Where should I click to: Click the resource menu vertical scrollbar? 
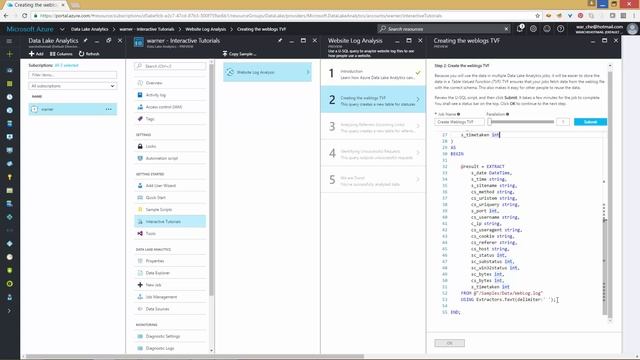pyautogui.click(x=211, y=180)
